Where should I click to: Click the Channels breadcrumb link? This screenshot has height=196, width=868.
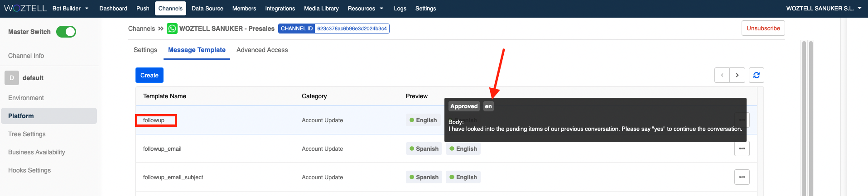[x=141, y=29]
